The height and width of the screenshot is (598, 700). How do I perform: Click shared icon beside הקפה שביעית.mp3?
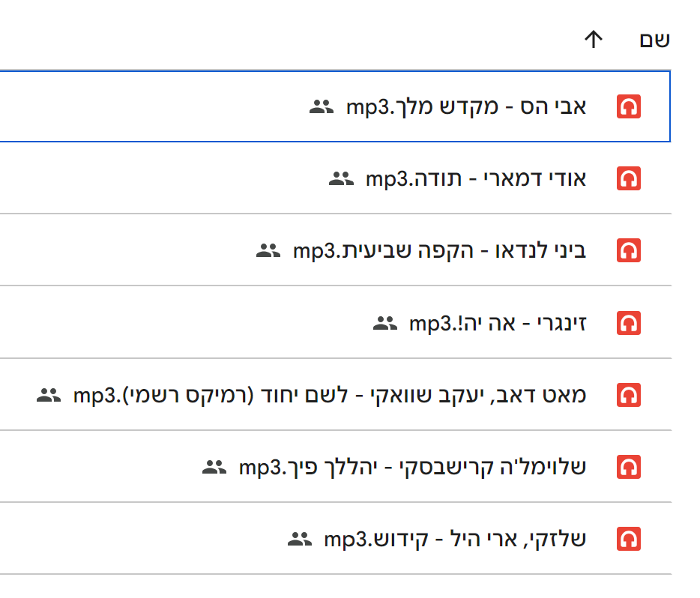pos(268,250)
